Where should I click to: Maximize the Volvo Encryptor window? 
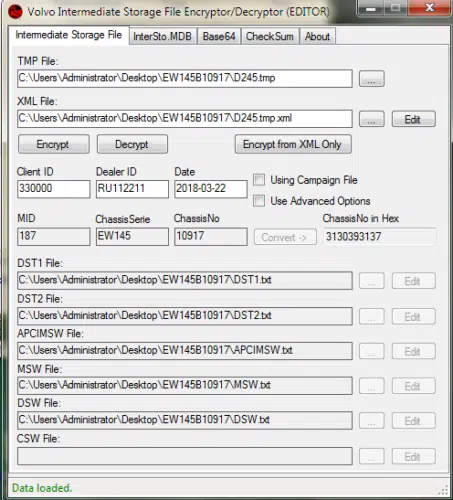395,8
